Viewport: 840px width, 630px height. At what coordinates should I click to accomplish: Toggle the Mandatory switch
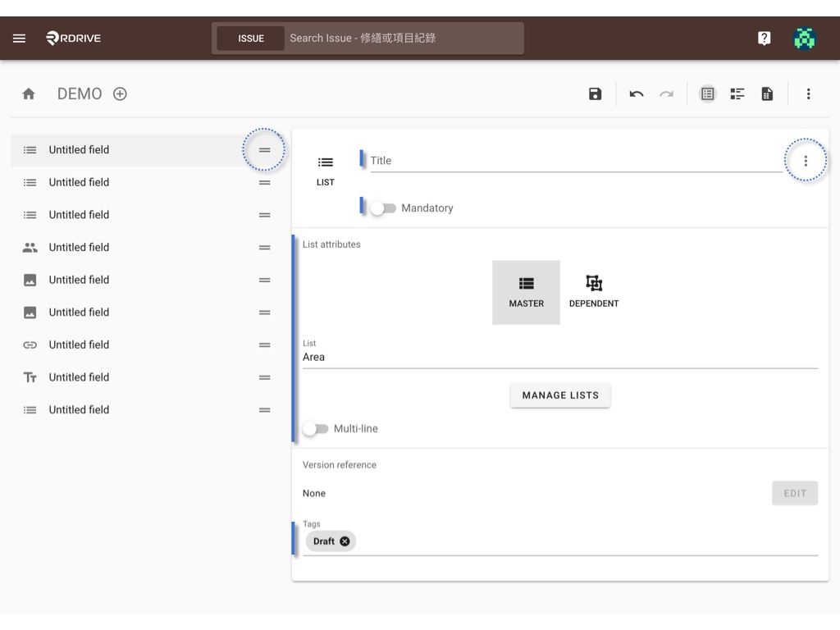pyautogui.click(x=382, y=208)
